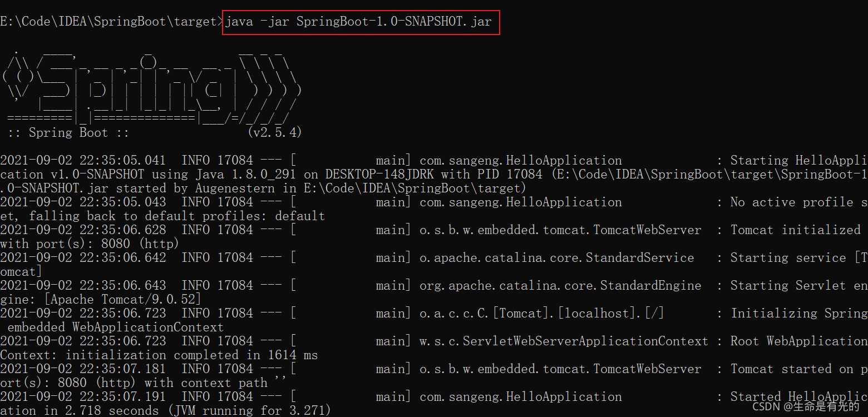Click the text '[Apache Tomcat/9.0.52]'

click(x=122, y=300)
